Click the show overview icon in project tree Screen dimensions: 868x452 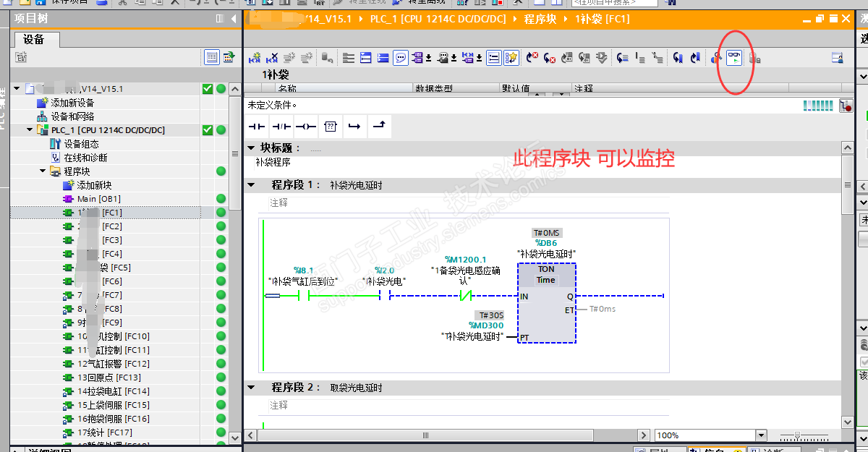tap(212, 57)
